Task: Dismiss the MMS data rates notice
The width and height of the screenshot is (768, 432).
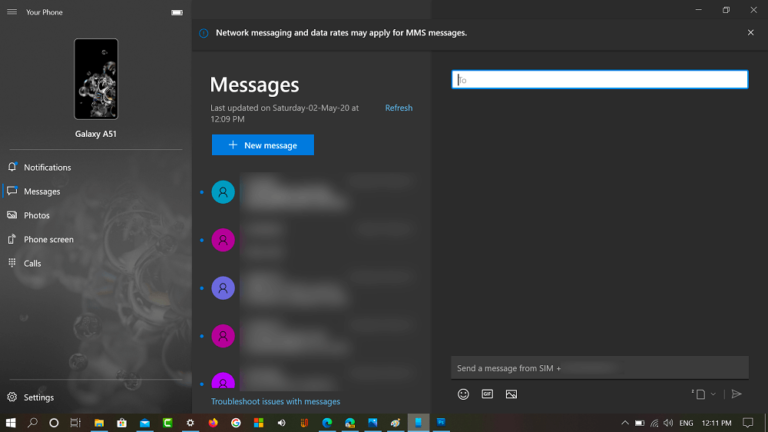Action: click(x=750, y=32)
